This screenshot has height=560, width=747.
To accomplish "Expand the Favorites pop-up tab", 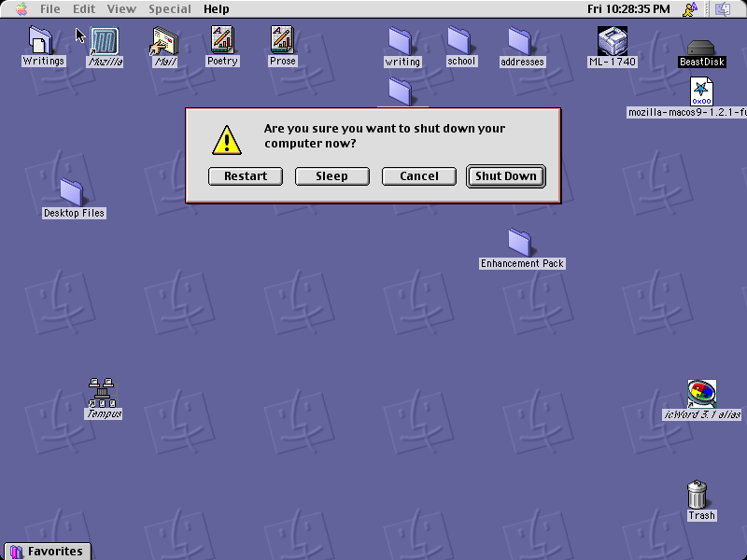I will [x=48, y=552].
